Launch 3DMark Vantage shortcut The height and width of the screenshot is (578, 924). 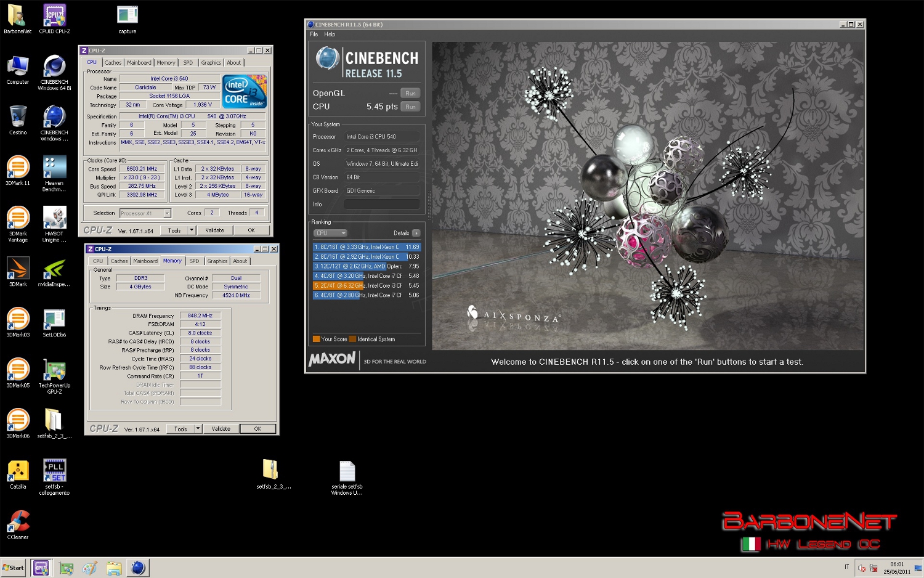click(18, 224)
